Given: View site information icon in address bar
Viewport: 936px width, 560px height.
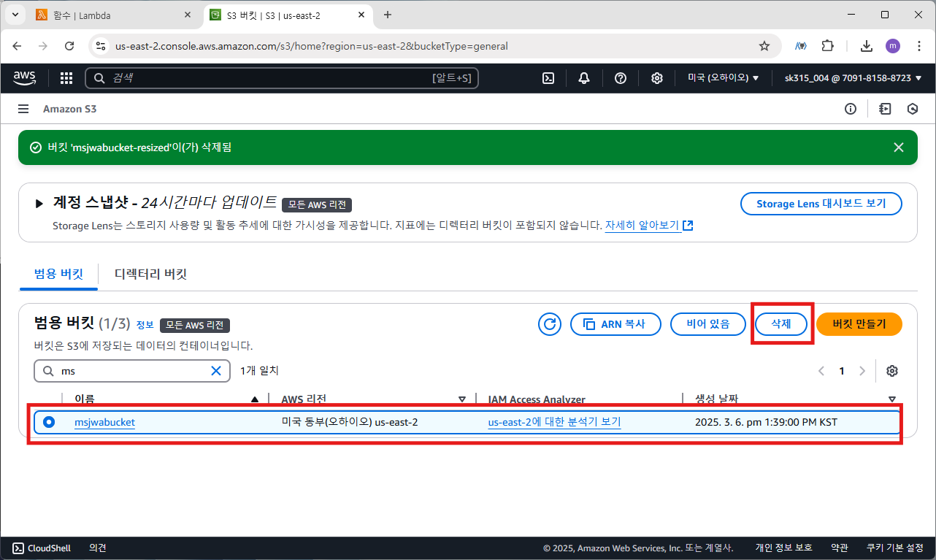Looking at the screenshot, I should click(101, 46).
